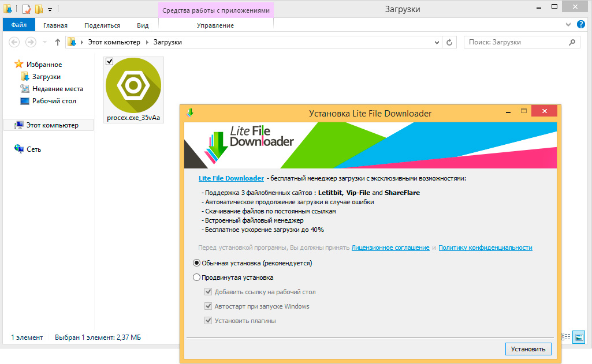
Task: Open Quick Access Toolbar customize dropdown
Action: point(50,9)
